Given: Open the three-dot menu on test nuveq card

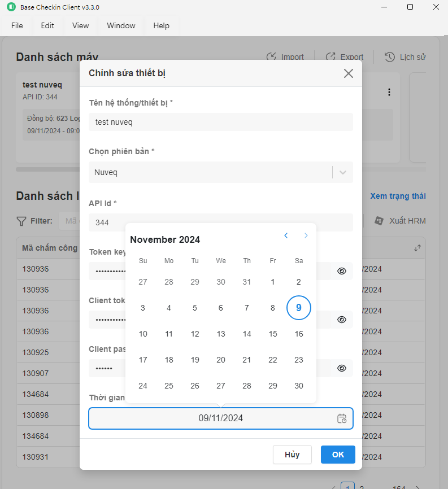Looking at the screenshot, I should tap(389, 92).
